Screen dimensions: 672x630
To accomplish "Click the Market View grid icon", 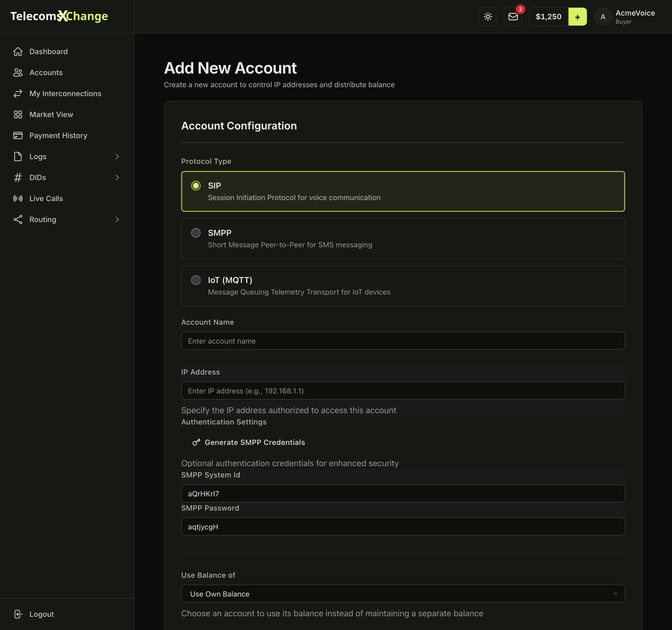I will coord(18,115).
